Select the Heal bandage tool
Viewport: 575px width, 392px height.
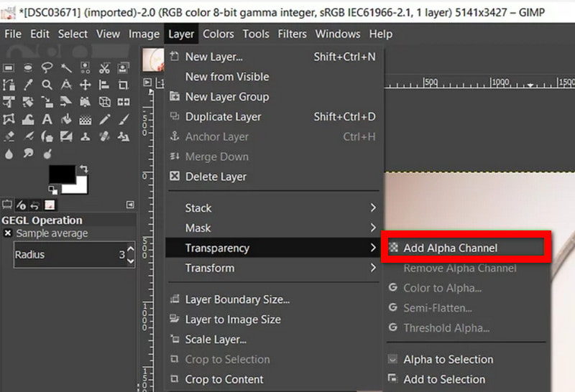click(x=104, y=136)
